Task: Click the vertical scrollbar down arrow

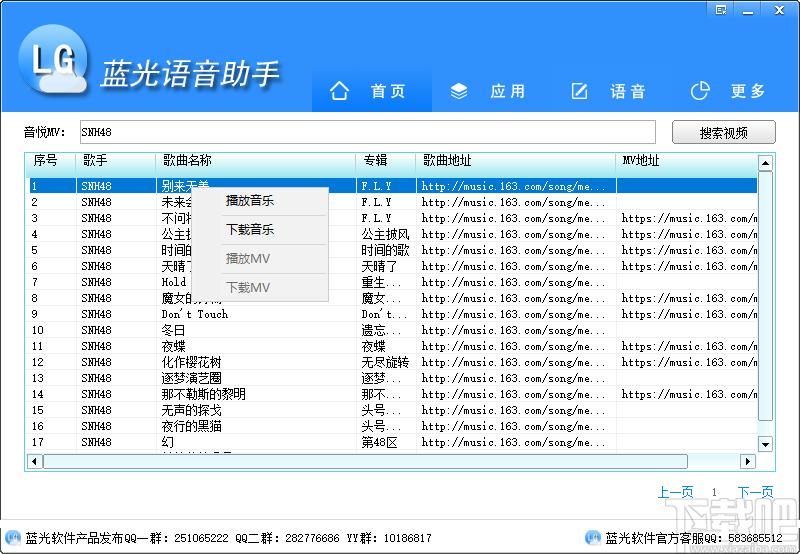Action: point(765,444)
